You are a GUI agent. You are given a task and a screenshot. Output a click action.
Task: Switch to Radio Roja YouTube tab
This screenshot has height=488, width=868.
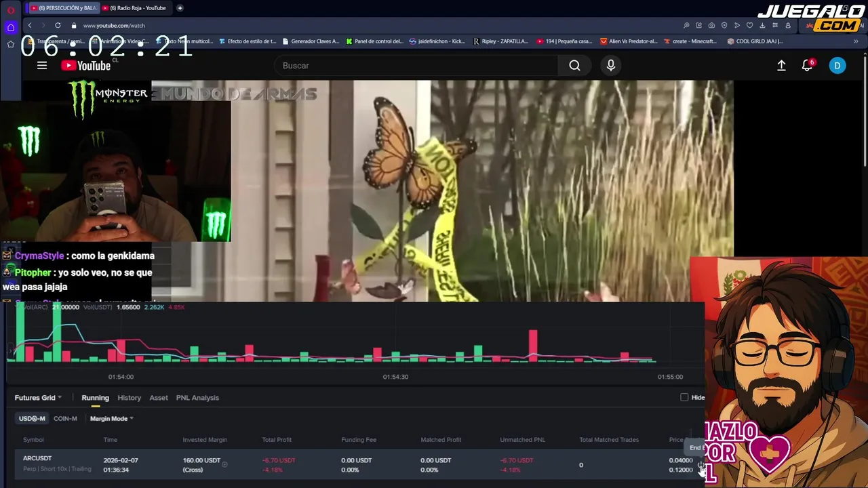[134, 8]
